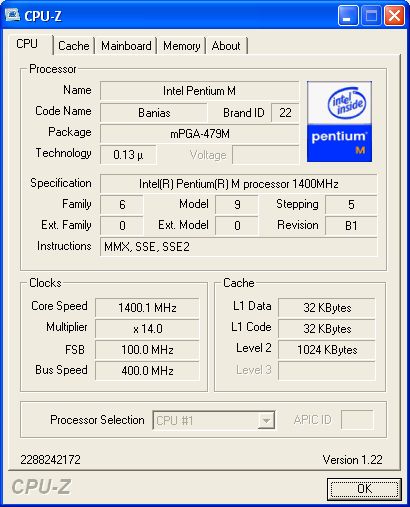
Task: Click the Name field showing Intel Pentium M
Action: 199,91
